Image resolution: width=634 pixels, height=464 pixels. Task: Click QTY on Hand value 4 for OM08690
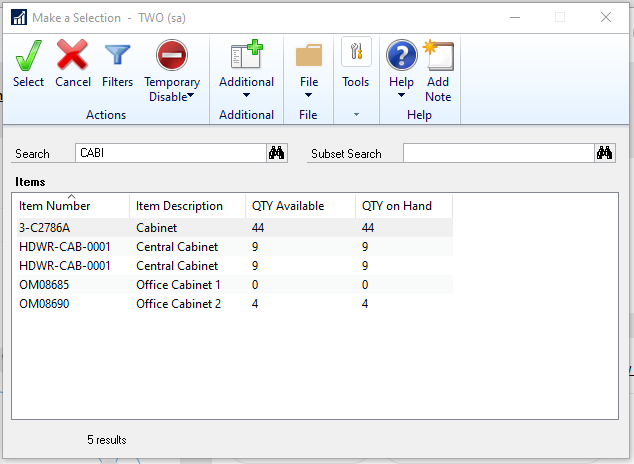365,304
